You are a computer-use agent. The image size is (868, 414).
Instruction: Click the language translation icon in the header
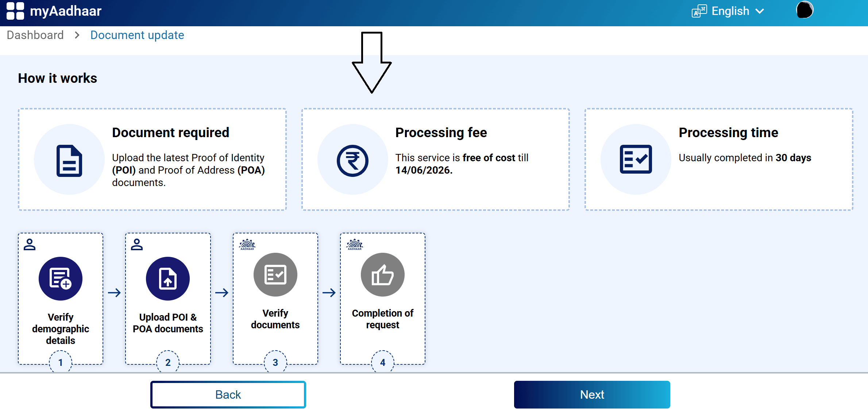coord(698,11)
